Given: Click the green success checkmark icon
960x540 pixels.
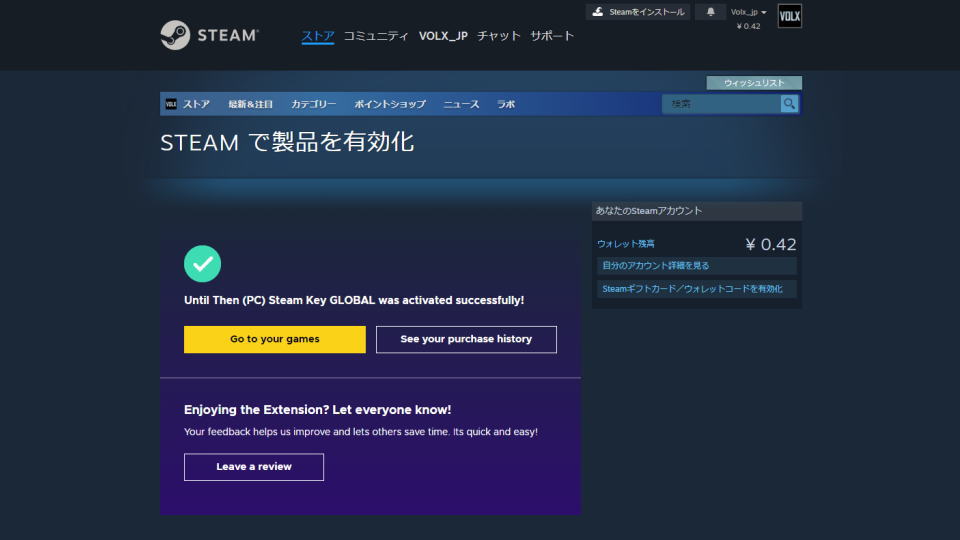Looking at the screenshot, I should click(202, 264).
